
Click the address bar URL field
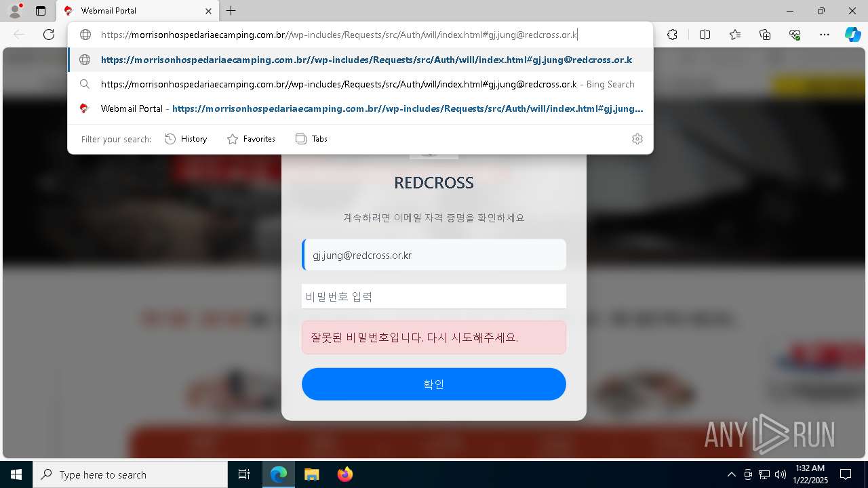[x=339, y=35]
